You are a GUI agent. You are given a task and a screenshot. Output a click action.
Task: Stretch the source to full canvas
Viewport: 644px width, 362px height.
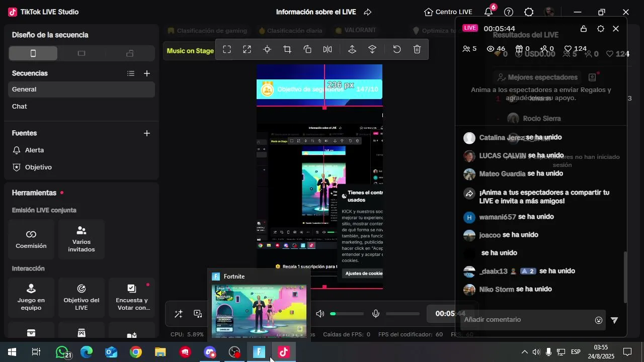point(247,49)
